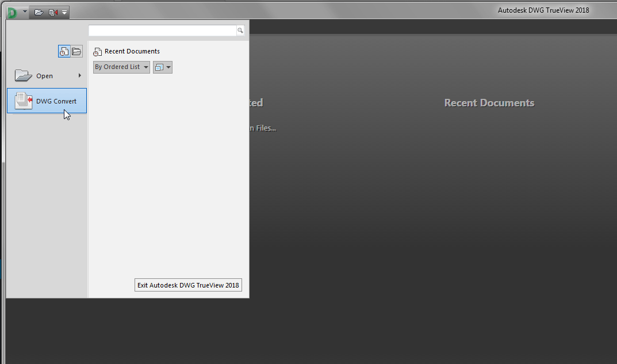Open the Customize Quick Access Toolbar dropdown

[x=64, y=13]
